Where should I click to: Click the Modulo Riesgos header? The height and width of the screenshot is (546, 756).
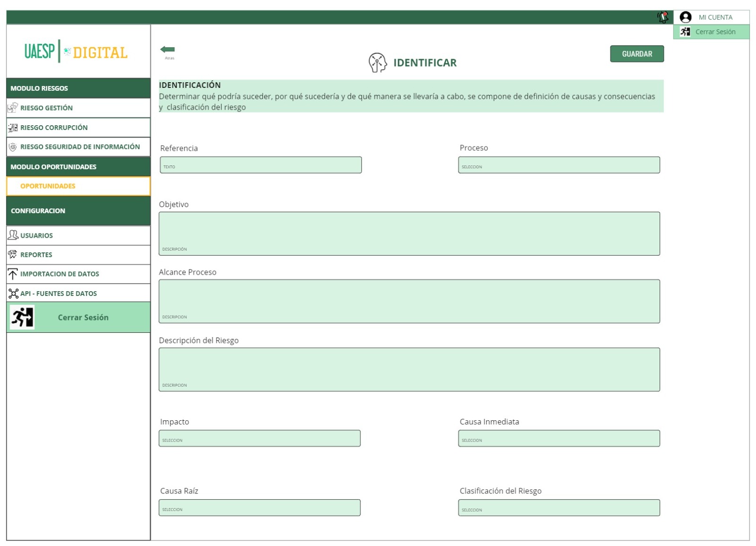[78, 88]
